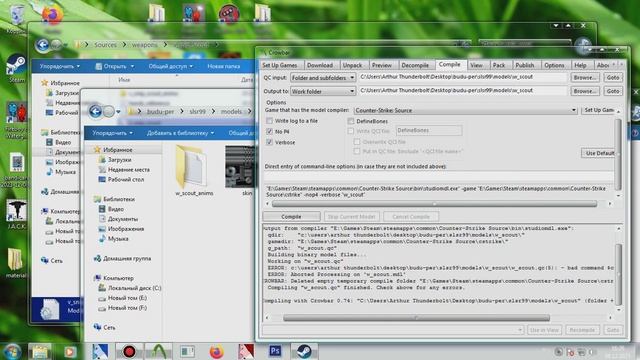Uncheck the Verbose option
This screenshot has width=640, height=360.
click(x=269, y=142)
